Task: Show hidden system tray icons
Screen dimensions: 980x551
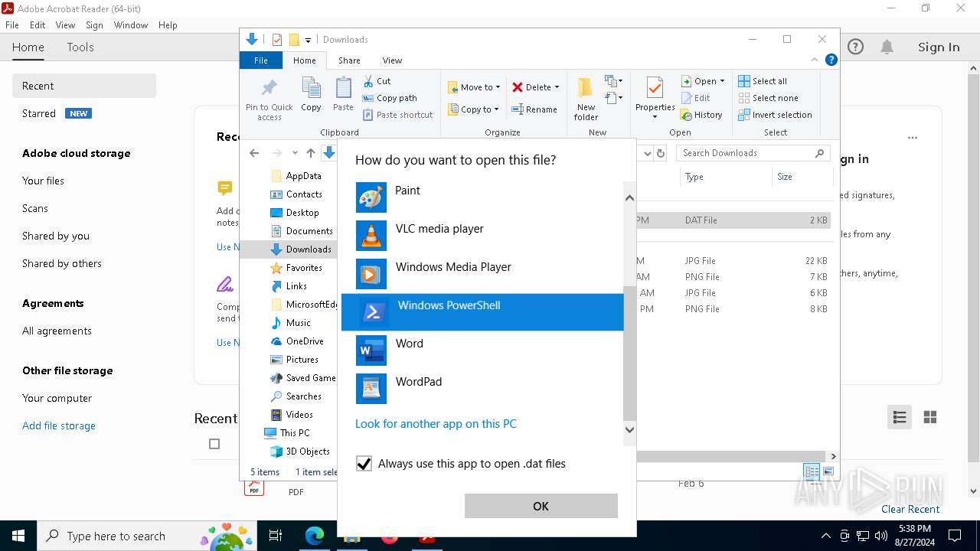Action: pos(825,536)
